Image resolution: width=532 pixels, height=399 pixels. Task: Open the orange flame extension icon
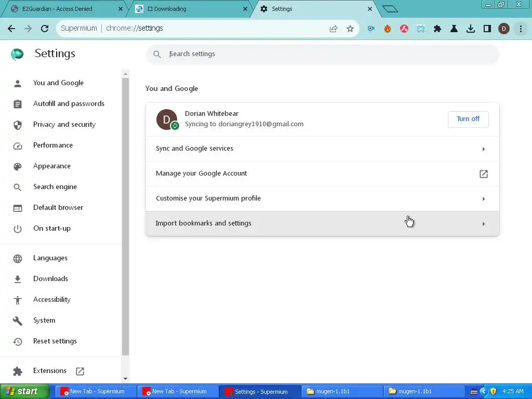(x=388, y=29)
